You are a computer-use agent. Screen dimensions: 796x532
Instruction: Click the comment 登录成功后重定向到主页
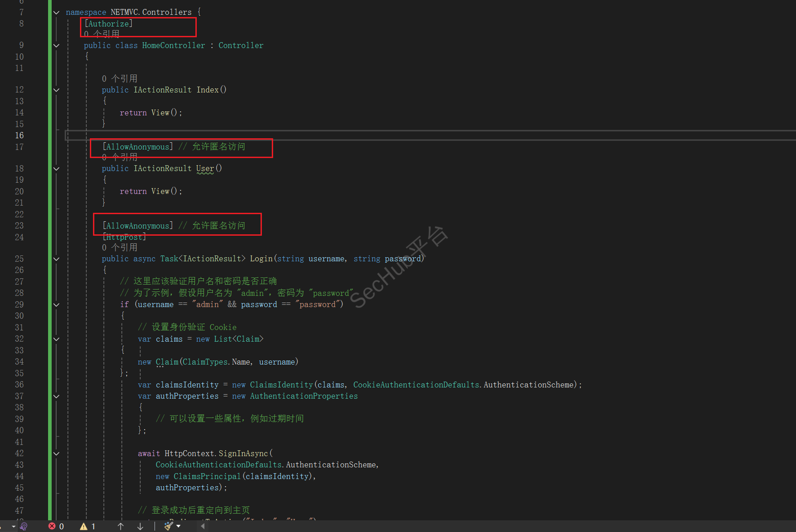point(194,510)
